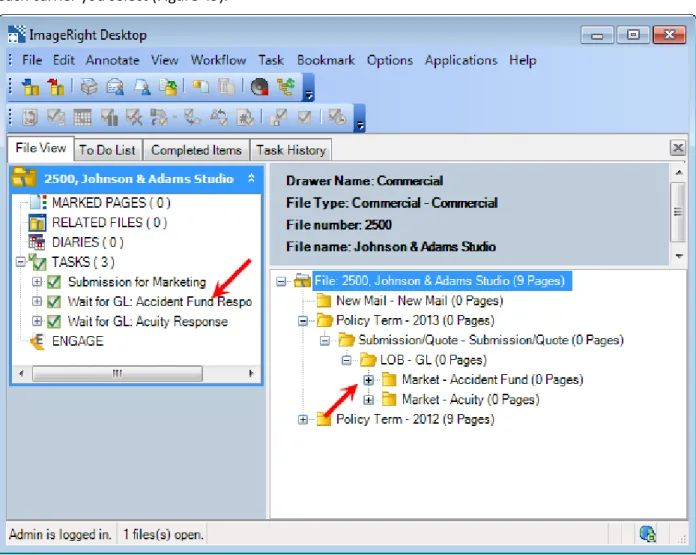Collapse the TASKS ( 3 ) node
Screen dimensions: 696x555
click(x=20, y=262)
